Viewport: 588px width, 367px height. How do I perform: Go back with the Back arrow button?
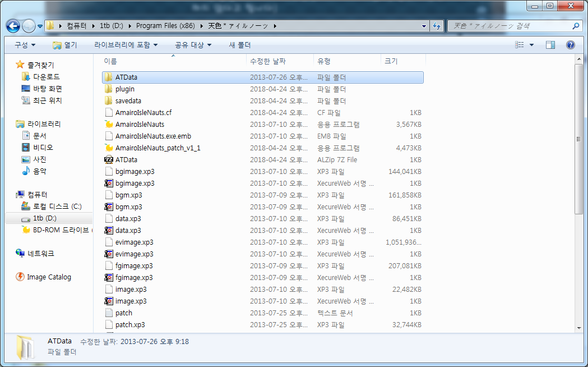coord(13,26)
